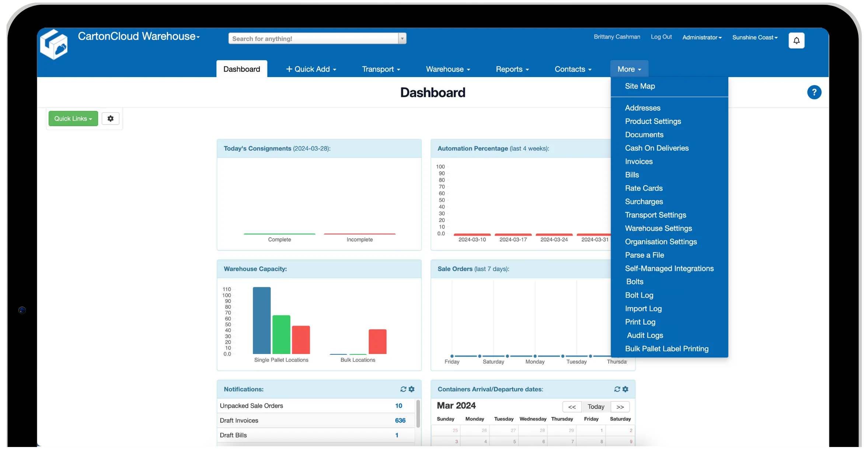
Task: Click the Notifications list scrollbar
Action: coord(418,414)
